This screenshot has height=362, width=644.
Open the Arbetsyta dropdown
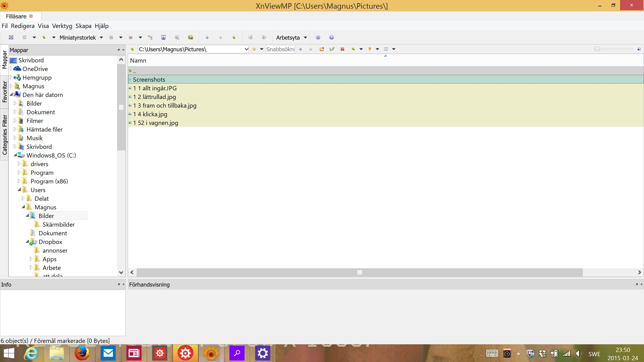[305, 37]
